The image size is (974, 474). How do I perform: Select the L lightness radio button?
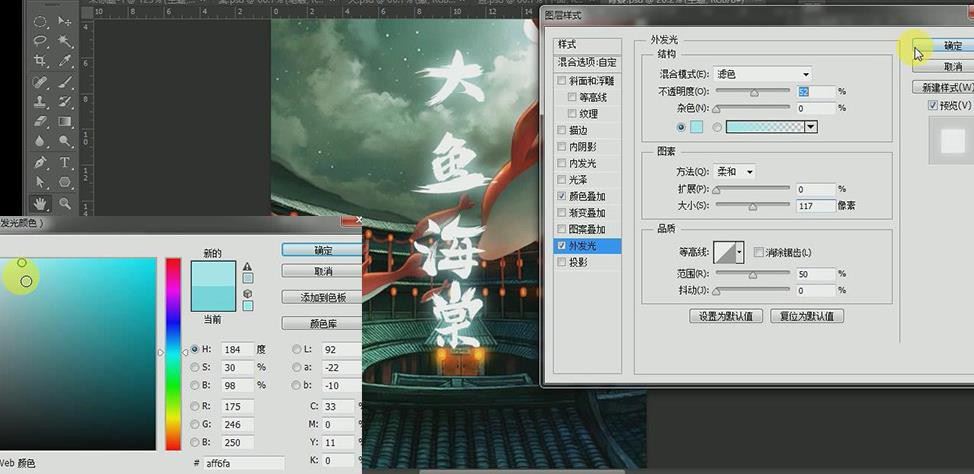pos(296,350)
